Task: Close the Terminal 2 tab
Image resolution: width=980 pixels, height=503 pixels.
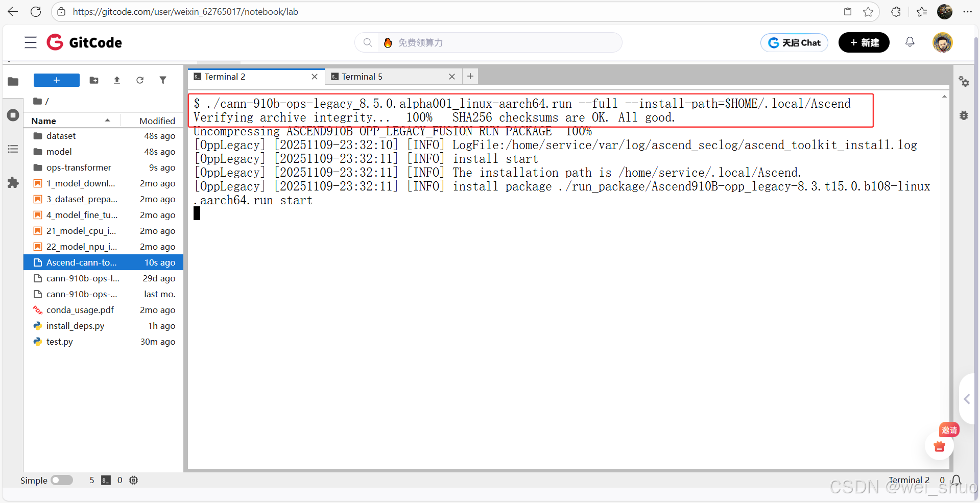Action: pyautogui.click(x=315, y=77)
